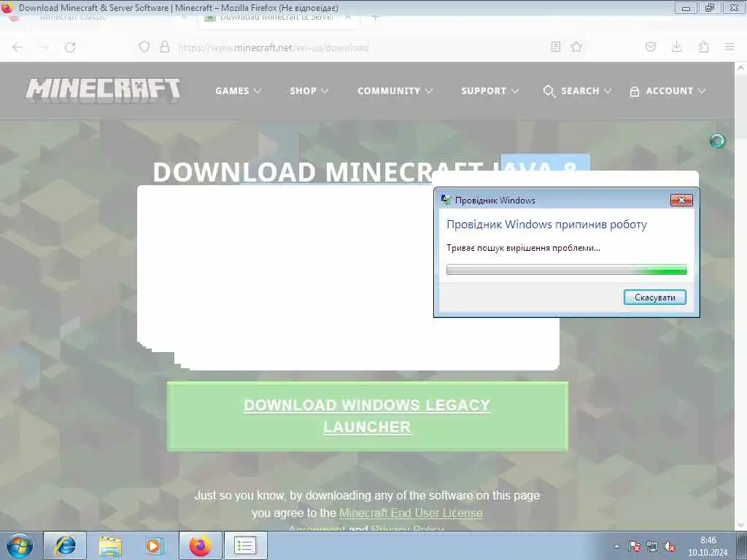This screenshot has width=747, height=560.
Task: Bookmark this page with star icon
Action: tap(576, 47)
